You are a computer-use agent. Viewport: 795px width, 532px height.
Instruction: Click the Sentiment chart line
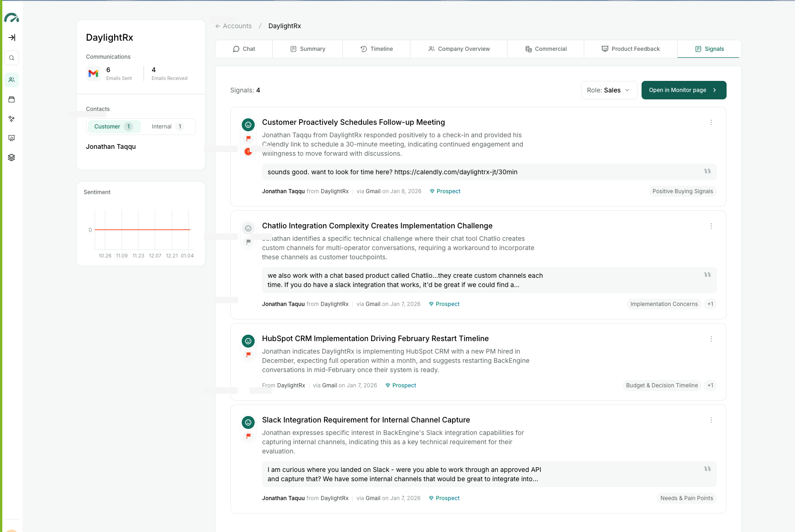pos(141,229)
